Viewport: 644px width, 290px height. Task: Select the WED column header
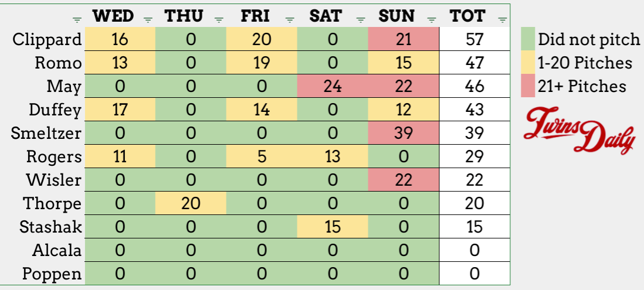click(x=113, y=16)
